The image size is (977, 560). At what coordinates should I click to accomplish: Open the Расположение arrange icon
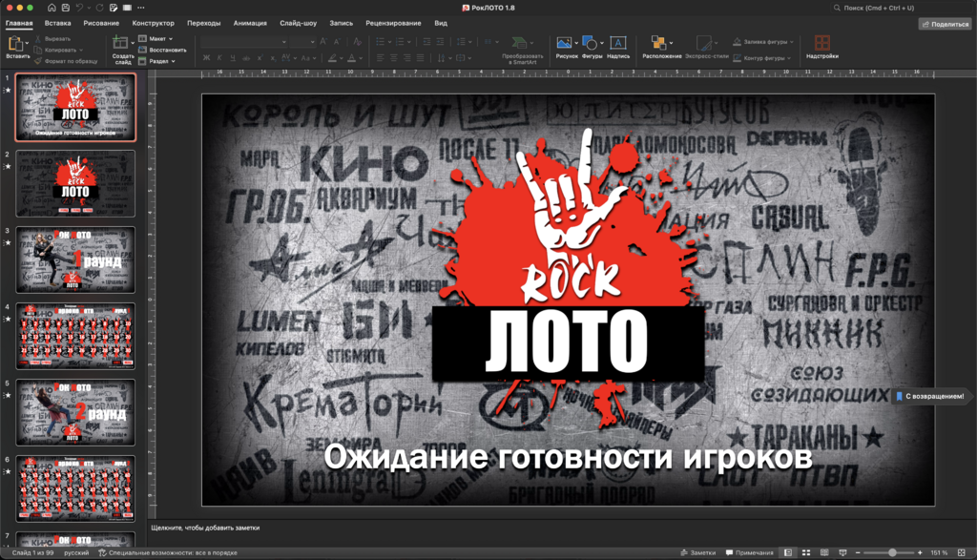[x=658, y=42]
